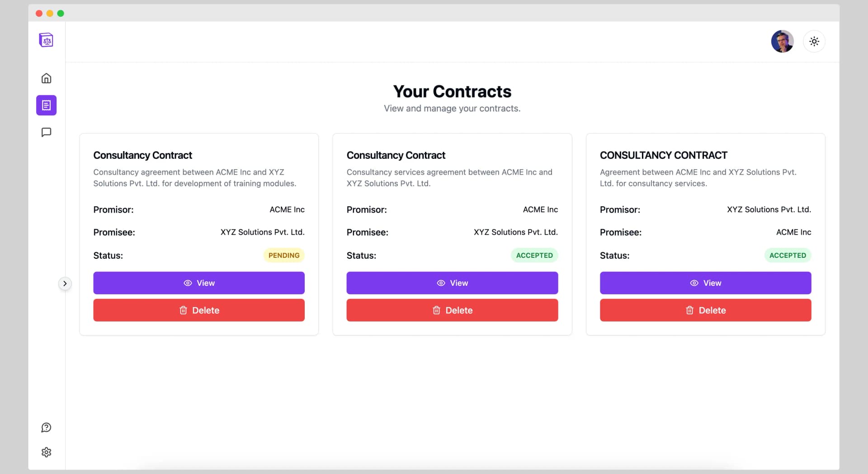Select the Contracts document icon in sidebar

pos(46,105)
